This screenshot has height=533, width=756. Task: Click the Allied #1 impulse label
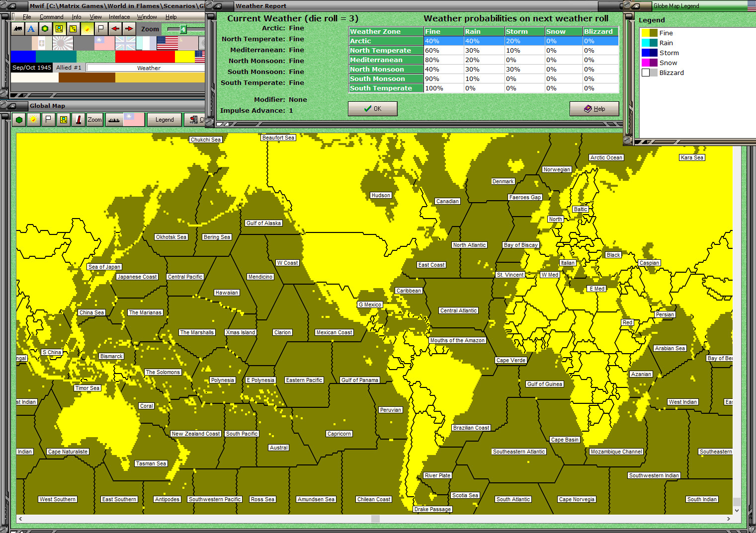[69, 68]
